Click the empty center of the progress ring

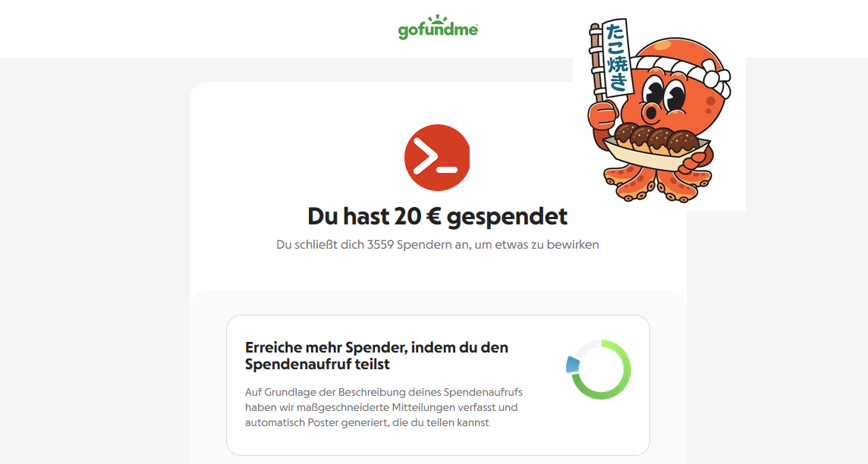click(600, 369)
